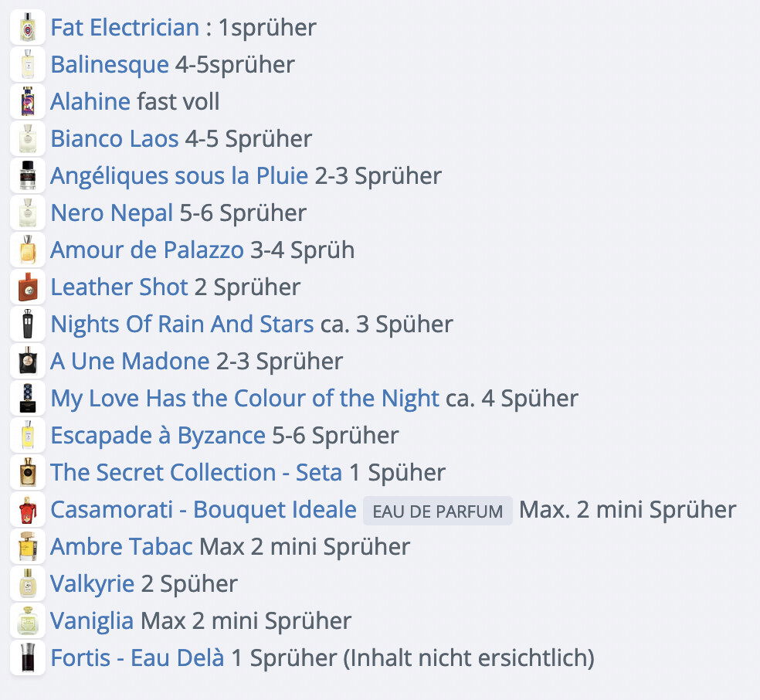Open the Nero Nepal link
This screenshot has height=700, width=760.
(112, 212)
